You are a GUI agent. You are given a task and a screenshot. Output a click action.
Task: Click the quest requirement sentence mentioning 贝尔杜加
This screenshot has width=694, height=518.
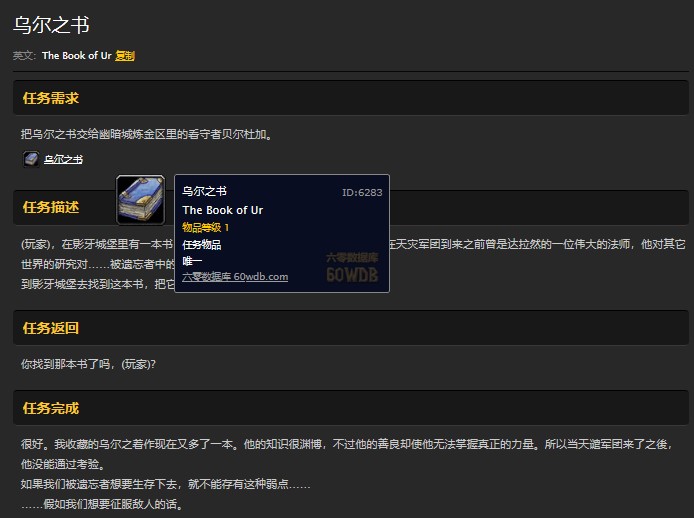tap(146, 134)
